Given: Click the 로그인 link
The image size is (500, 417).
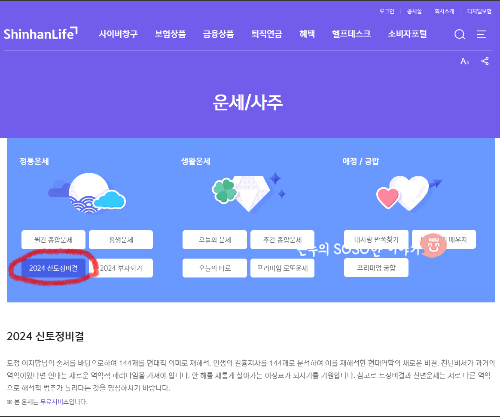Looking at the screenshot, I should [387, 11].
